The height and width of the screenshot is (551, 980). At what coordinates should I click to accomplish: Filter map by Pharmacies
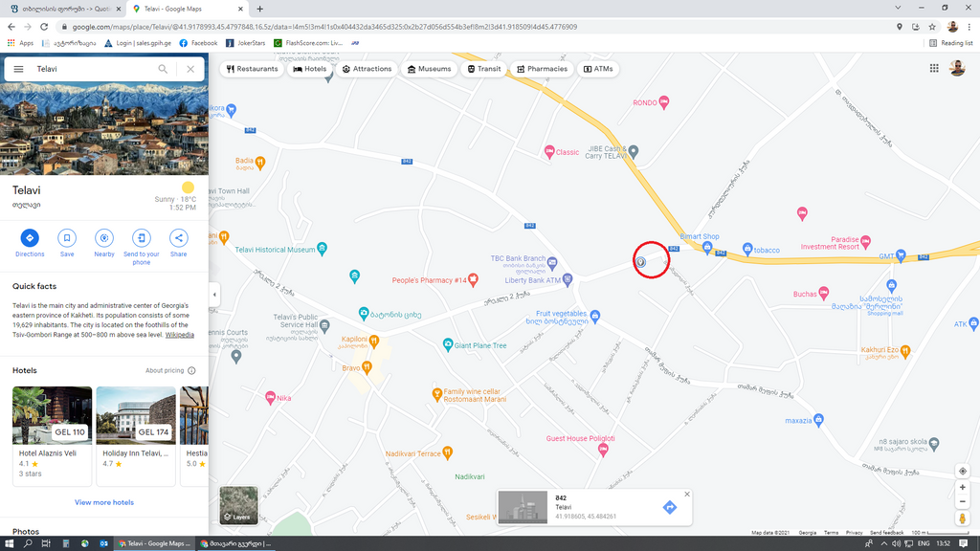[x=542, y=69]
